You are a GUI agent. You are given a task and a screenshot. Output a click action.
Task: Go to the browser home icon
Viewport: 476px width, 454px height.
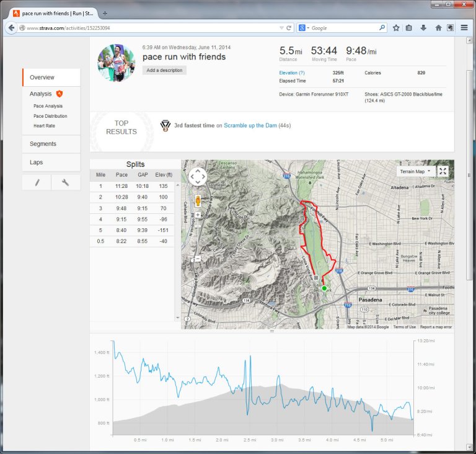point(438,28)
